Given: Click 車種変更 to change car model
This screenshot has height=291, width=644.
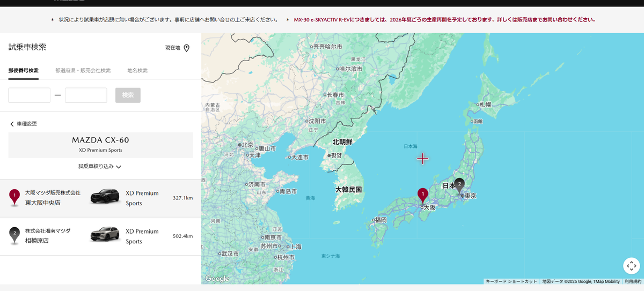Looking at the screenshot, I should click(x=27, y=124).
